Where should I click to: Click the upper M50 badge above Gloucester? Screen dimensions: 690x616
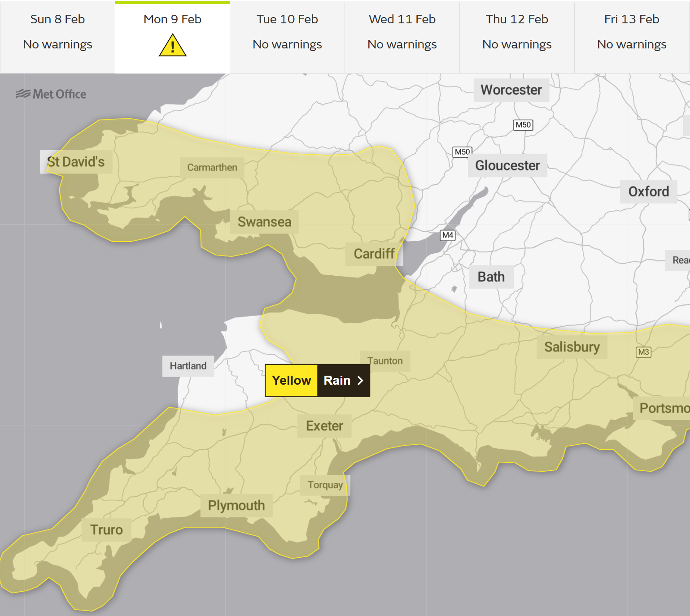pos(523,125)
